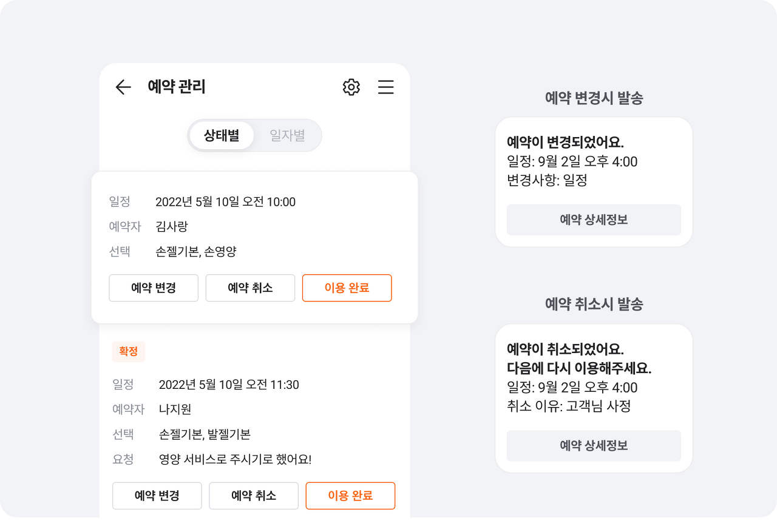Click 예약 취소 for 나지원 reservation
The width and height of the screenshot is (777, 532).
[x=254, y=496]
